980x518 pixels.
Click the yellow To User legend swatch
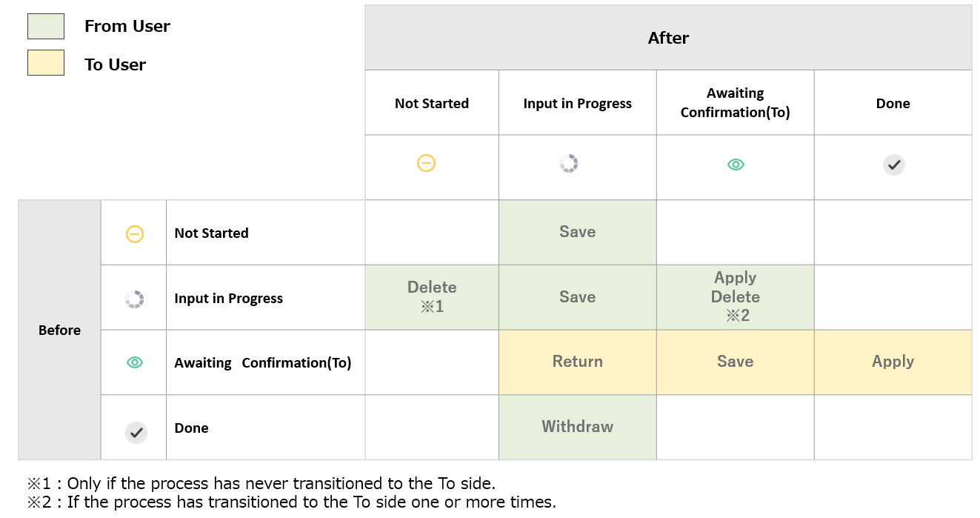[x=46, y=63]
